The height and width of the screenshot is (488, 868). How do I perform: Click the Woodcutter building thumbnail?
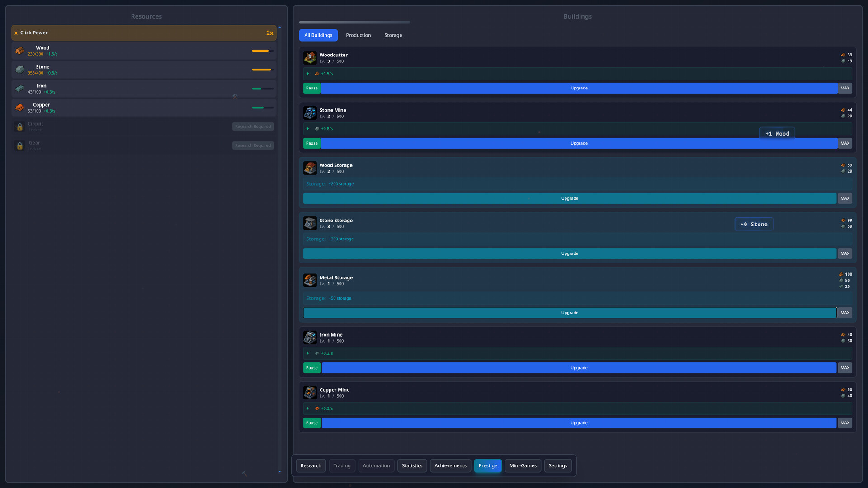pos(310,58)
